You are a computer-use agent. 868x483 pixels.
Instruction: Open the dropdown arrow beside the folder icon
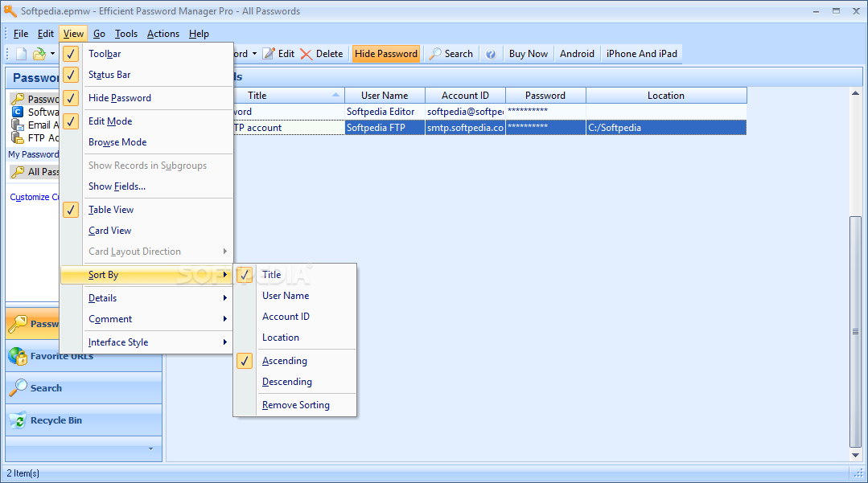(52, 54)
